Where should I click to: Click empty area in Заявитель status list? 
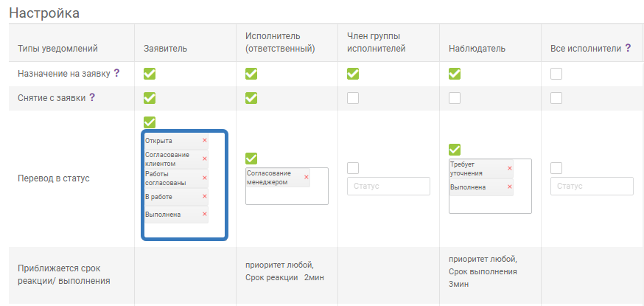[x=183, y=230]
